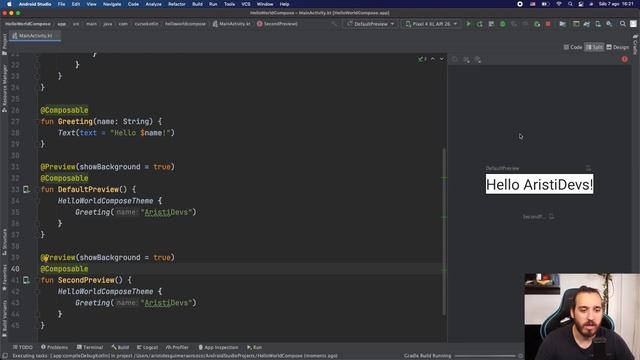Click deploy icon next to SecondPreview label
The height and width of the screenshot is (360, 640).
click(x=551, y=216)
